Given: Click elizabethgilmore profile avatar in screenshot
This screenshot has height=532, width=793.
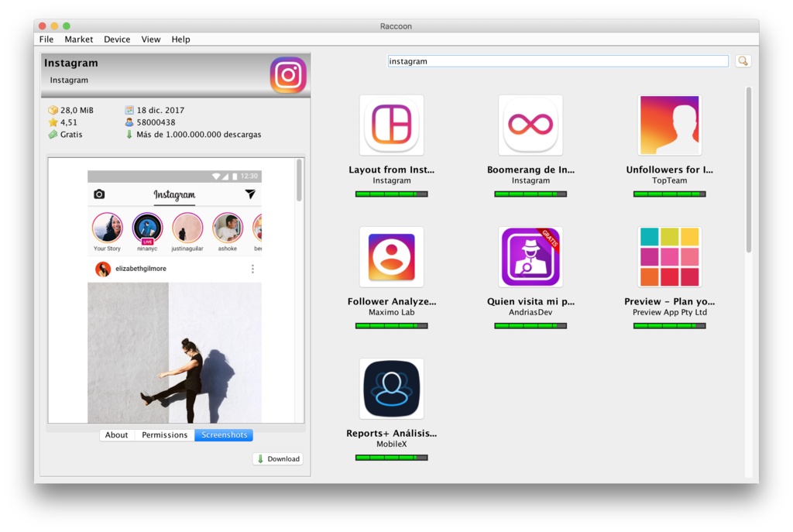Looking at the screenshot, I should [103, 269].
